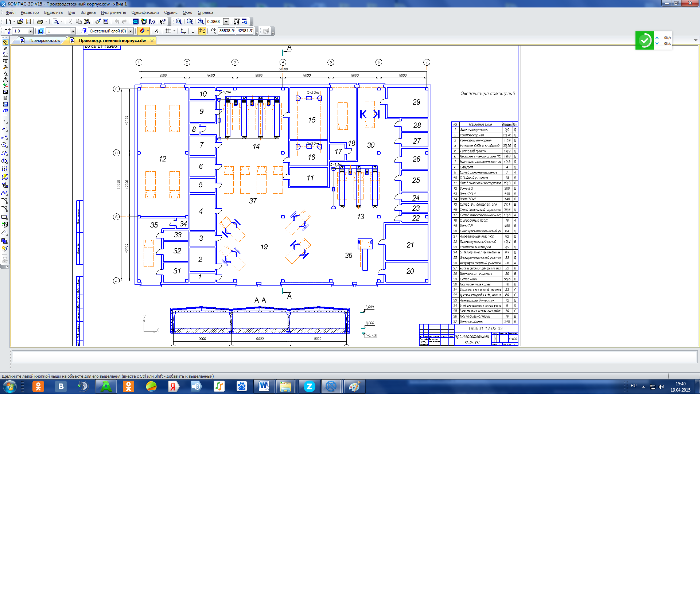Open the Measurements panel (compass icon)
Viewport: 700px width, 595px height.
(5, 79)
